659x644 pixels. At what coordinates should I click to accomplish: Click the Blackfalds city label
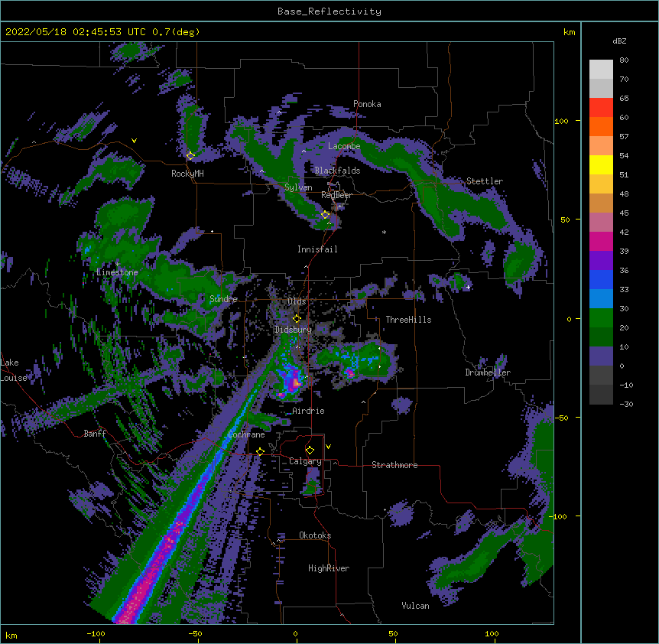tap(337, 171)
